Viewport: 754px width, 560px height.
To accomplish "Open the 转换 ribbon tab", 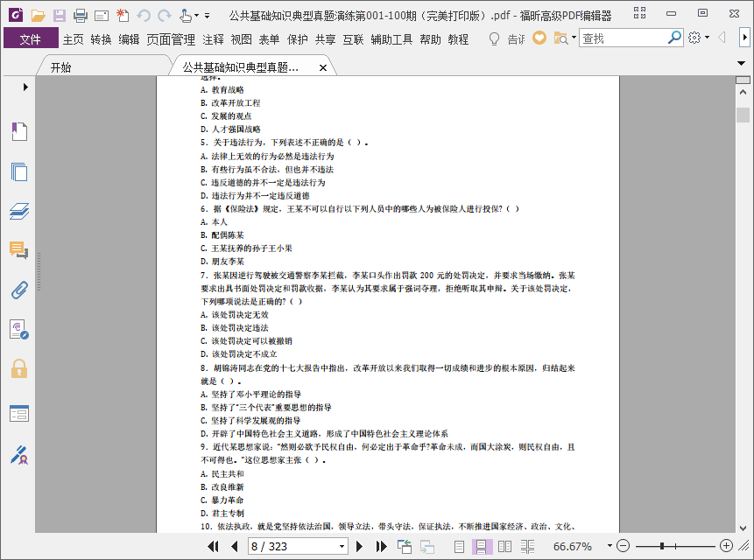I will pyautogui.click(x=101, y=39).
